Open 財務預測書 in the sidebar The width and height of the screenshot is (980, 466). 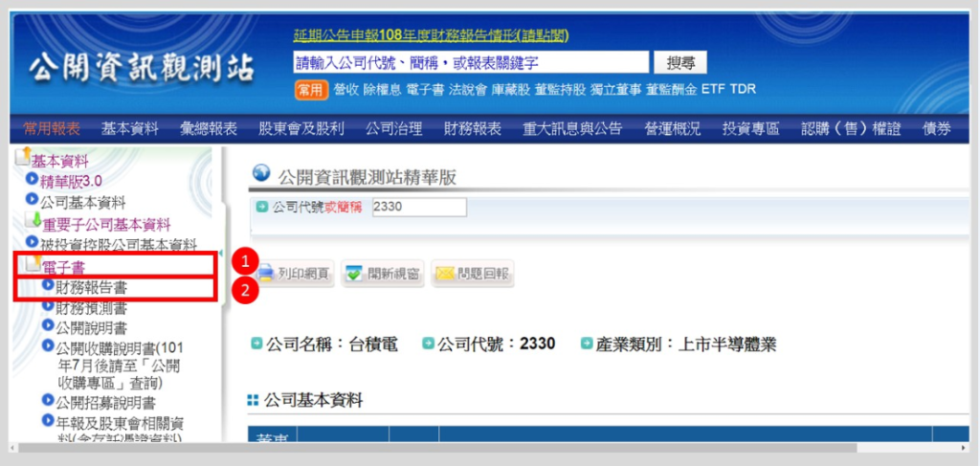pyautogui.click(x=91, y=308)
